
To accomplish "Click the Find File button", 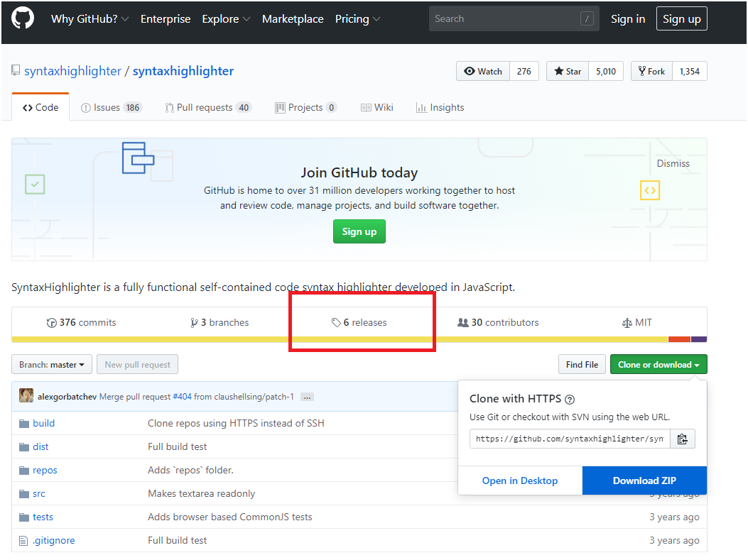I will 582,364.
